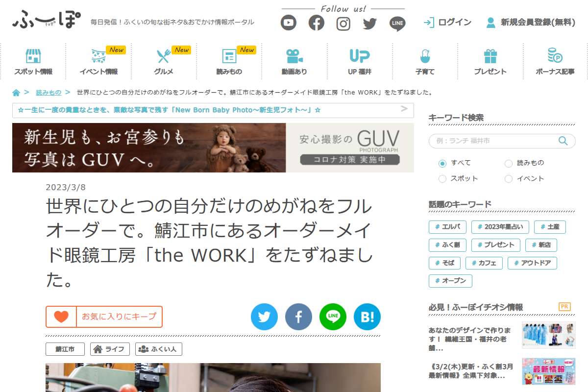
Task: Select the 読みもの radio button
Action: [x=509, y=163]
